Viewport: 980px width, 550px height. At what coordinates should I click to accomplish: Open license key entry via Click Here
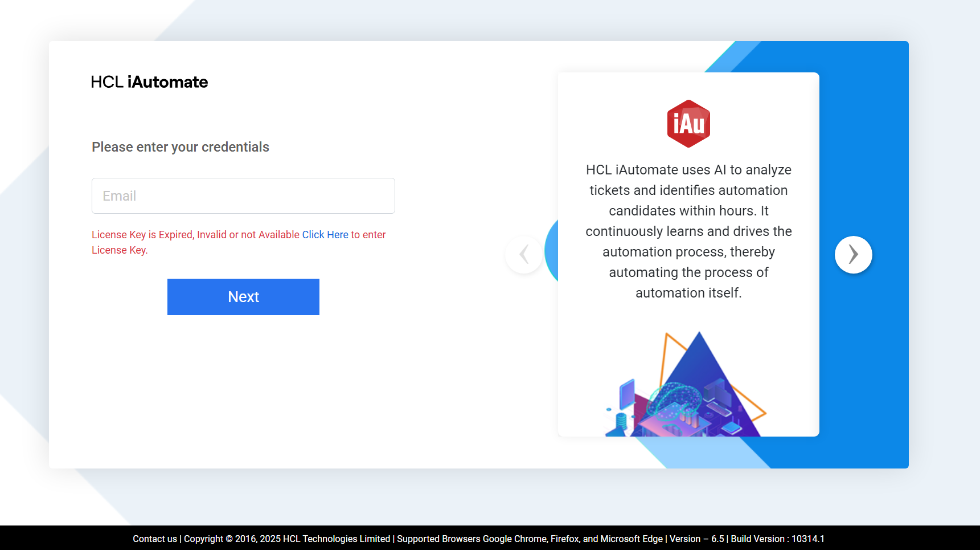[x=325, y=234]
